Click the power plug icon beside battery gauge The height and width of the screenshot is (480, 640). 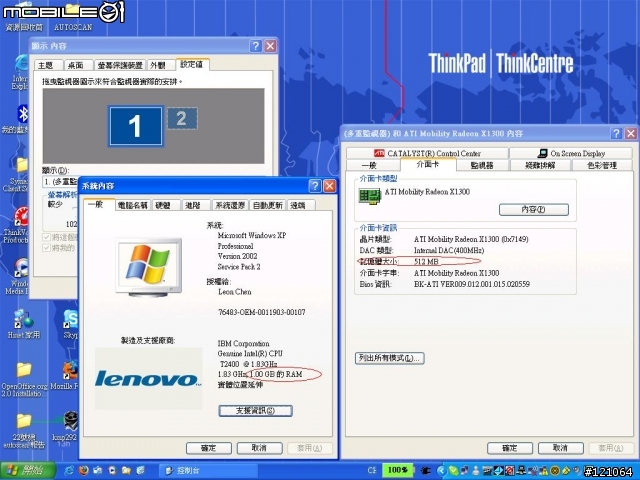pos(425,471)
